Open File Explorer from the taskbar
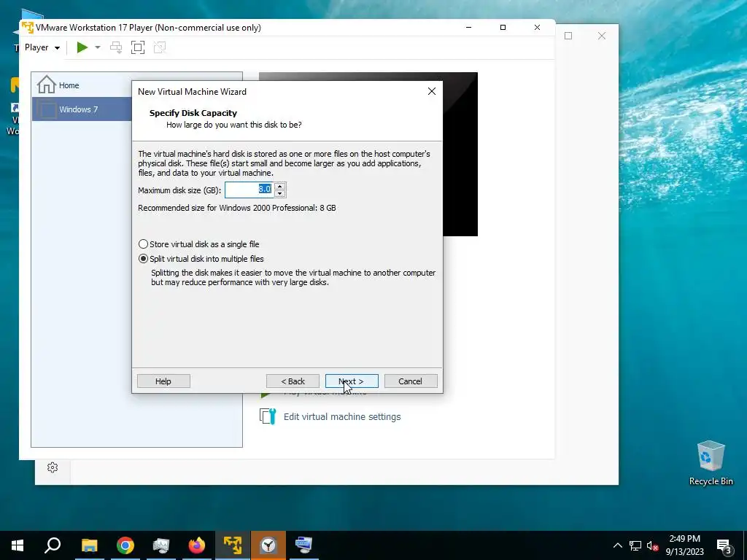Viewport: 747px width, 560px height. click(x=89, y=545)
